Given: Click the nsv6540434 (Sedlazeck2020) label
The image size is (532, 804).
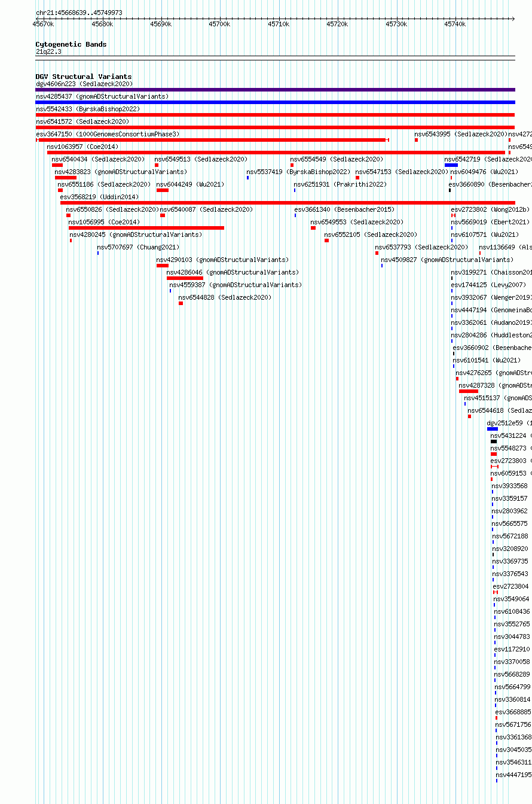Looking at the screenshot, I should coord(98,159).
